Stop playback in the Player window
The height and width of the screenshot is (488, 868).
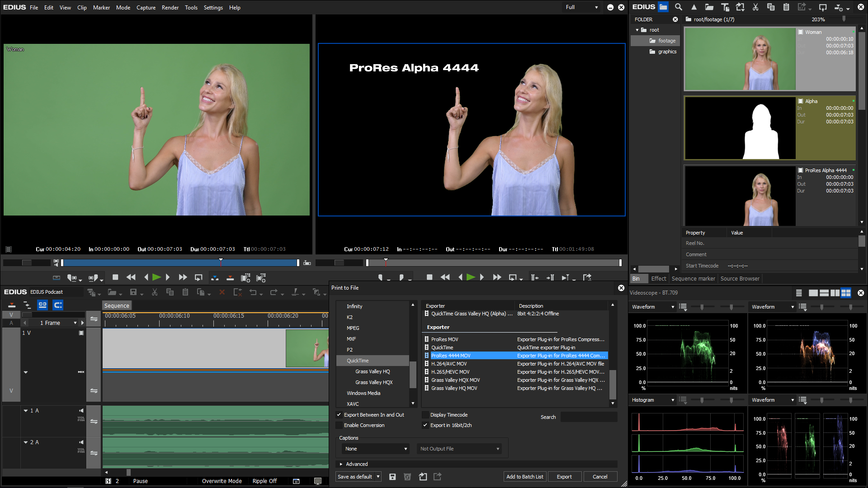point(115,277)
